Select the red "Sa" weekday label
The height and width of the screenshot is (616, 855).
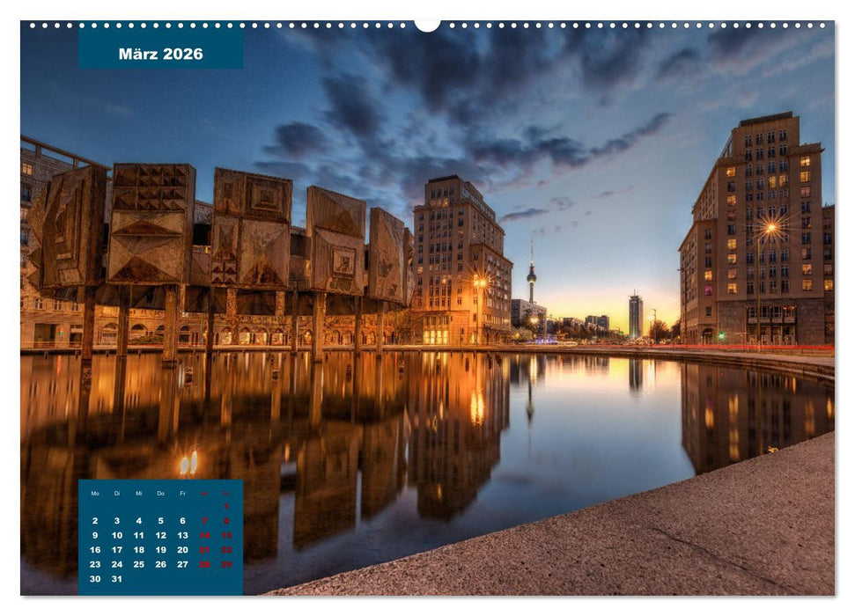tap(204, 494)
